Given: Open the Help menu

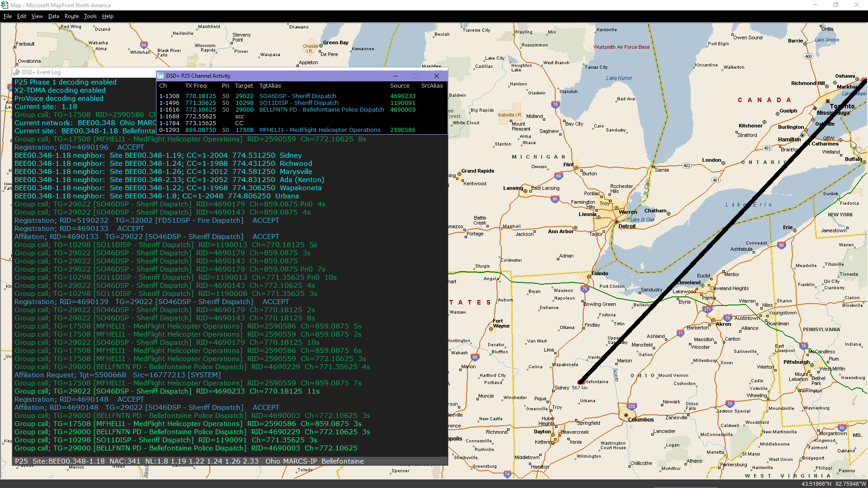Looking at the screenshot, I should 108,16.
